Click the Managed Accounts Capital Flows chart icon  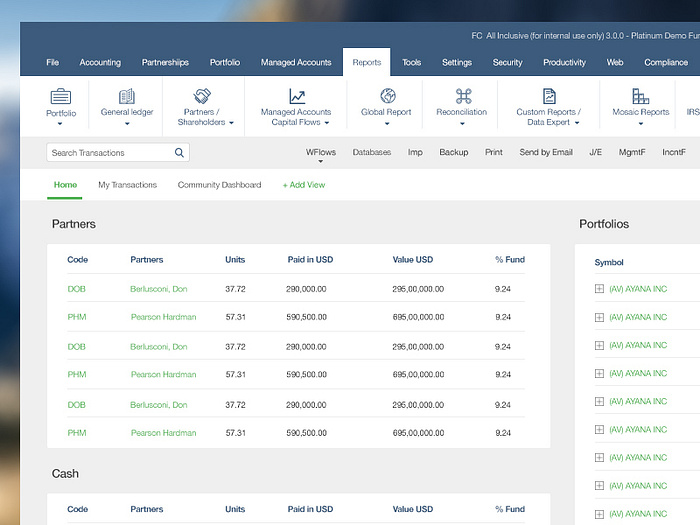297,96
